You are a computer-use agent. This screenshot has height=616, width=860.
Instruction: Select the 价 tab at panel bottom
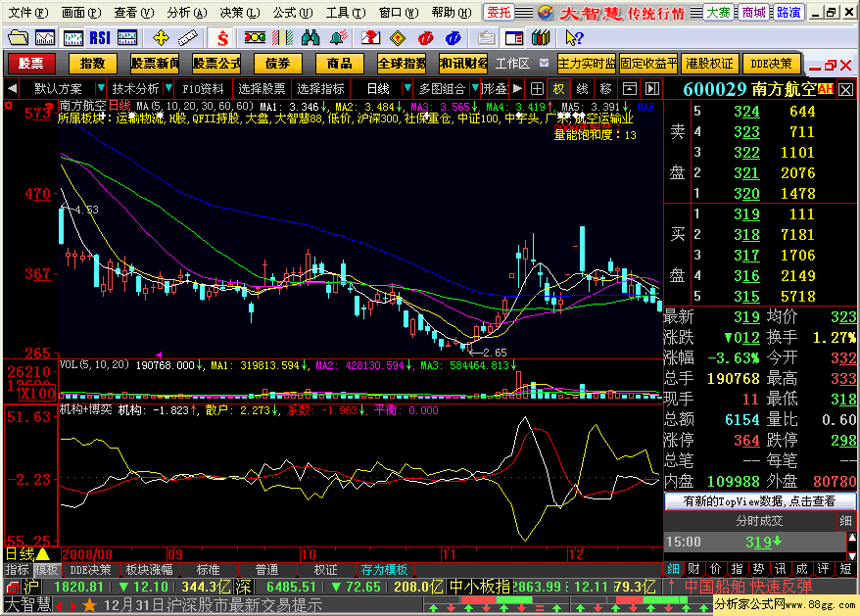pyautogui.click(x=715, y=569)
